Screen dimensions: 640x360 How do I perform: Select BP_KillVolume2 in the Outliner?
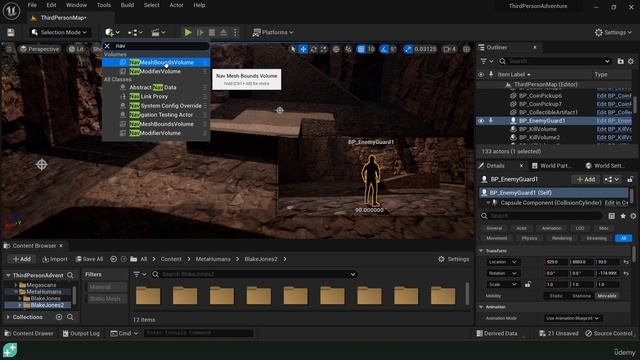point(539,138)
